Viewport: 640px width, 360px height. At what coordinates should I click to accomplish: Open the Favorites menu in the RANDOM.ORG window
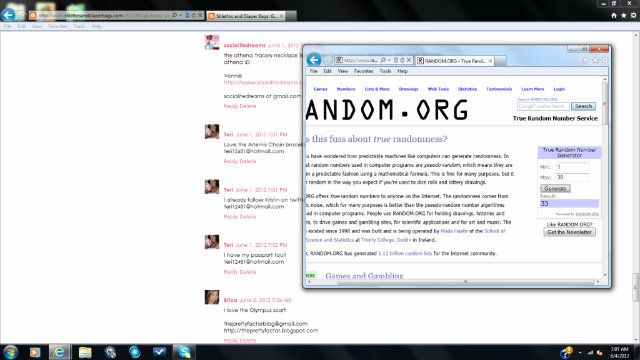[363, 71]
